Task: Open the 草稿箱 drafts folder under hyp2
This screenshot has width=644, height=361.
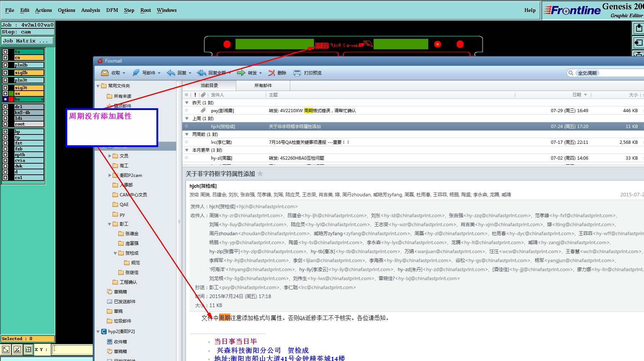Action: tap(117, 351)
